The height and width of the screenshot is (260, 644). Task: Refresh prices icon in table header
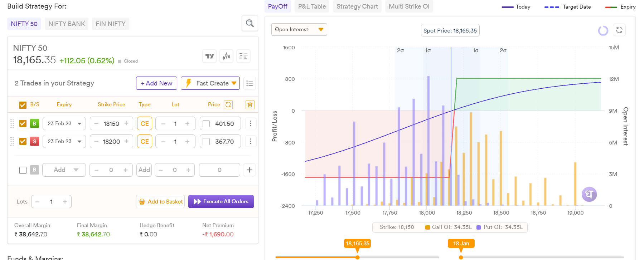point(228,104)
